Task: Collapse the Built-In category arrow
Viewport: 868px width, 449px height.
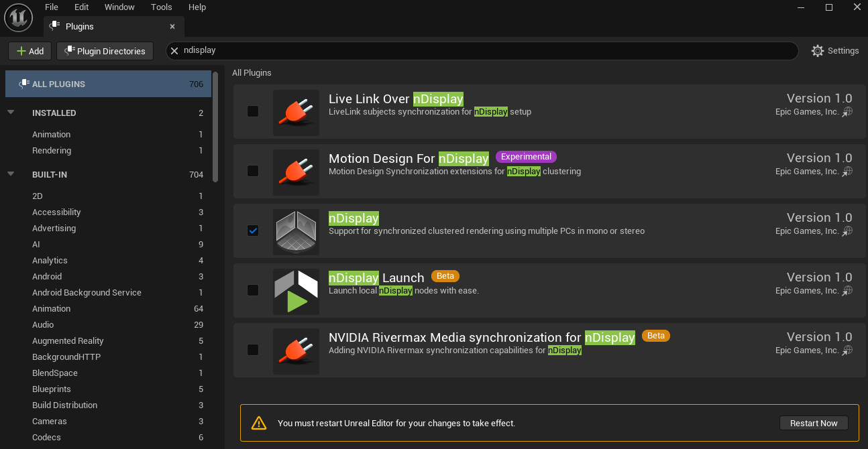Action: click(11, 174)
